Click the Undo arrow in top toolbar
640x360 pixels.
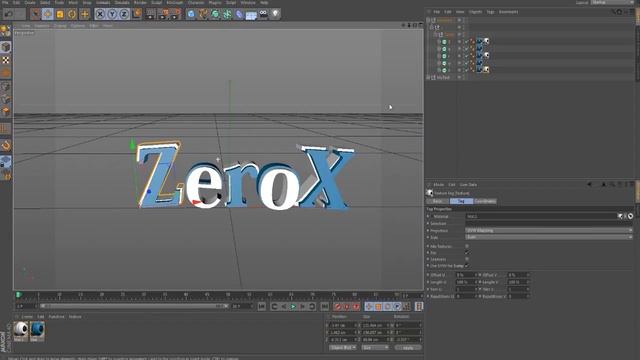(x=9, y=14)
